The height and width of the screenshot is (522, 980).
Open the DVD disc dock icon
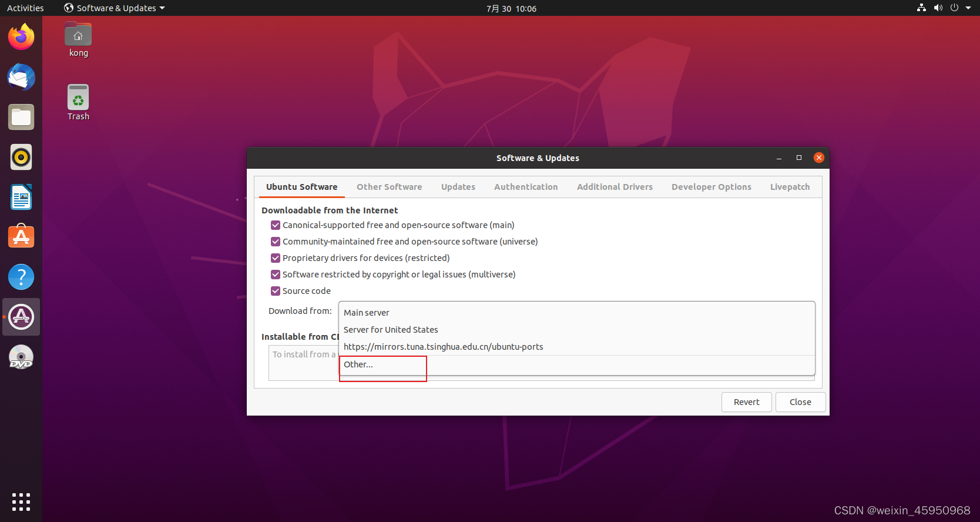(21, 357)
